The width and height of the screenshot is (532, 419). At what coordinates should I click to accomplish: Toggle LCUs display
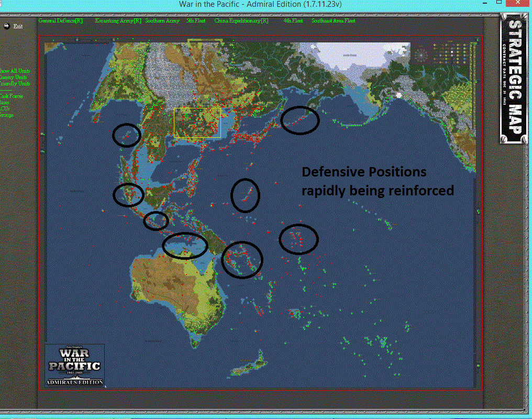pyautogui.click(x=5, y=108)
